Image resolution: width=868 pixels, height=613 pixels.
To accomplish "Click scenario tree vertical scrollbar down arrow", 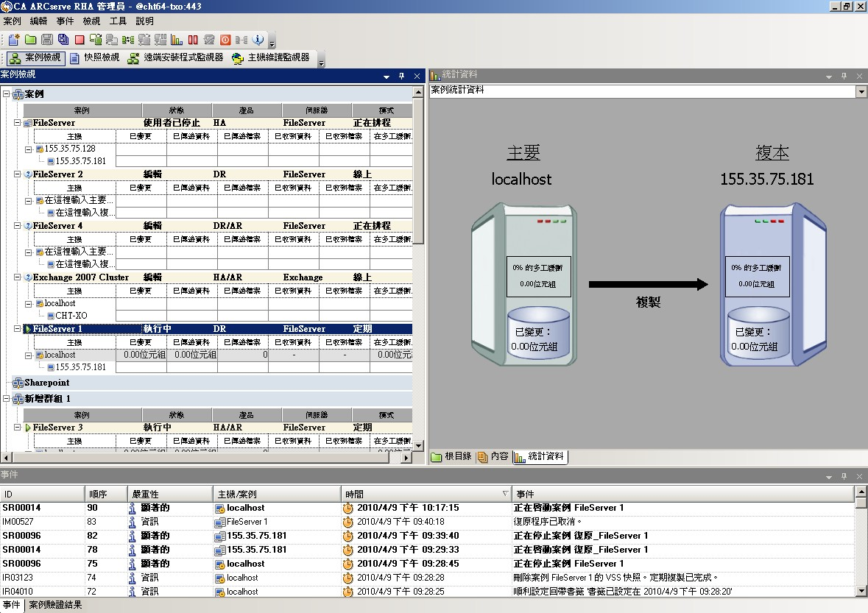I will tap(418, 445).
